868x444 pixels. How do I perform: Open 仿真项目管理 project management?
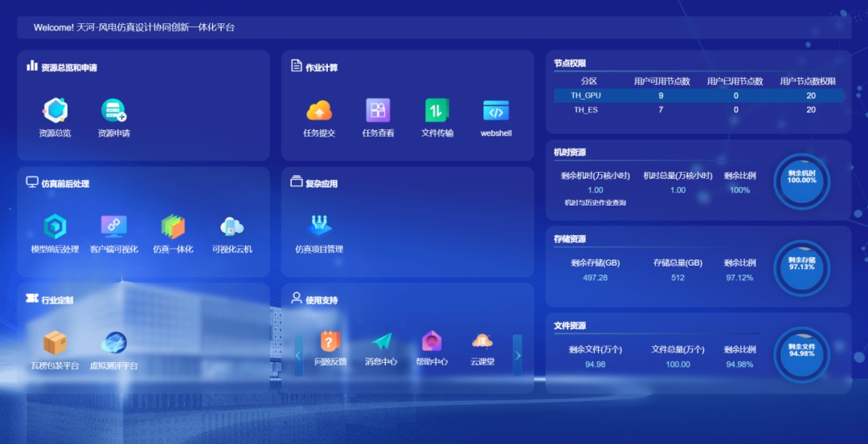point(319,227)
